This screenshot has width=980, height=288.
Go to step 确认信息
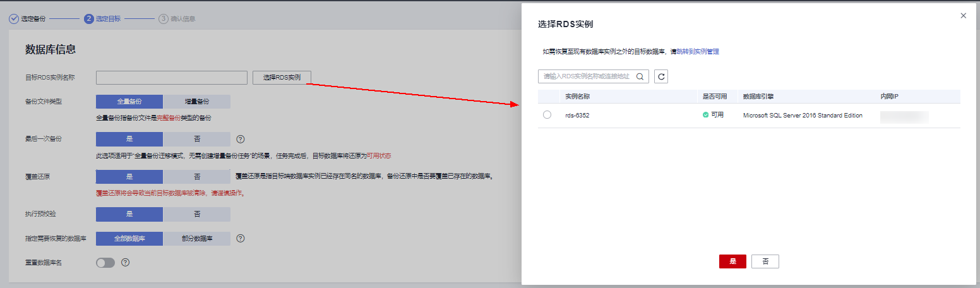point(177,18)
